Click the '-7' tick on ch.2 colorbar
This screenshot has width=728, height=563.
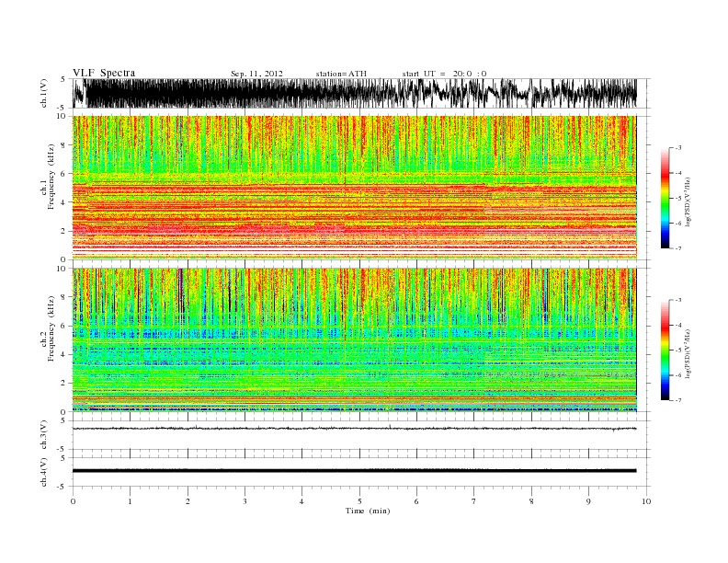pos(678,400)
